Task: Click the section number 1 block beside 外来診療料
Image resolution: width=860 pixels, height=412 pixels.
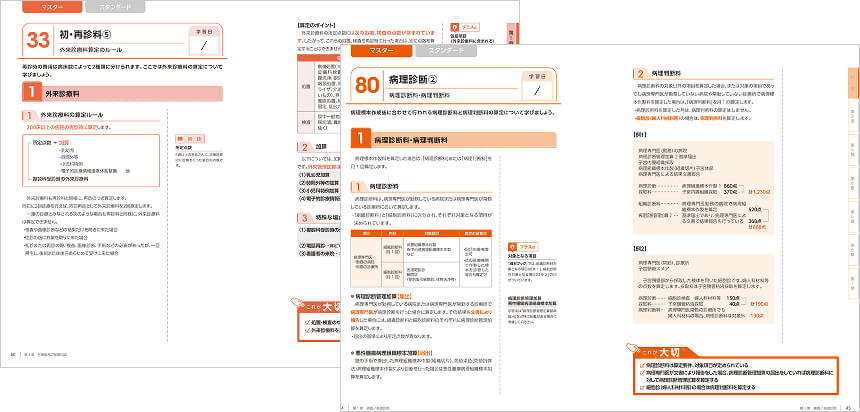Action: click(x=32, y=94)
